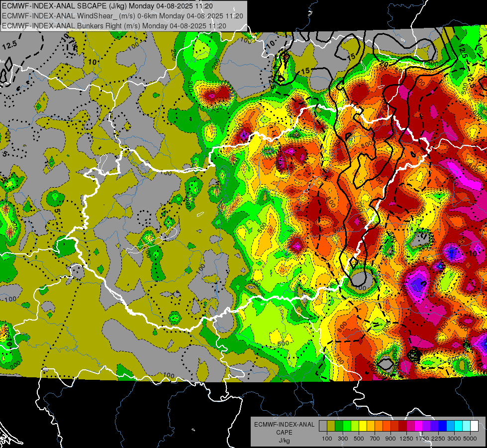Click legend value 300

pos(343,439)
